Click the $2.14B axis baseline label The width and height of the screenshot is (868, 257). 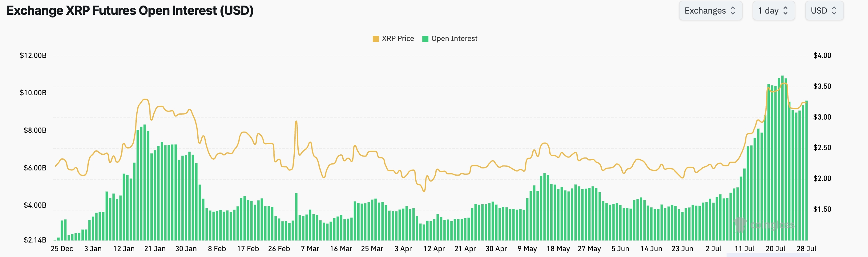point(35,240)
